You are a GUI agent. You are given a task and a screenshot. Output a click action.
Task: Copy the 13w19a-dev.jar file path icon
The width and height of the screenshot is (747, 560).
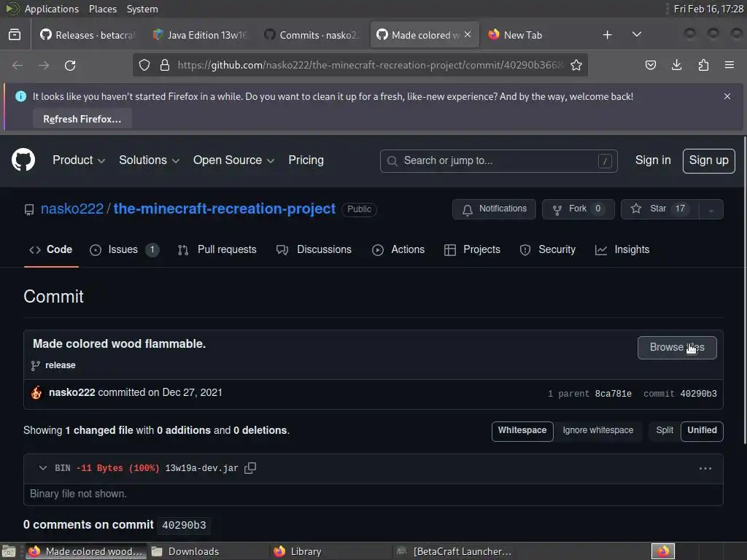(250, 468)
